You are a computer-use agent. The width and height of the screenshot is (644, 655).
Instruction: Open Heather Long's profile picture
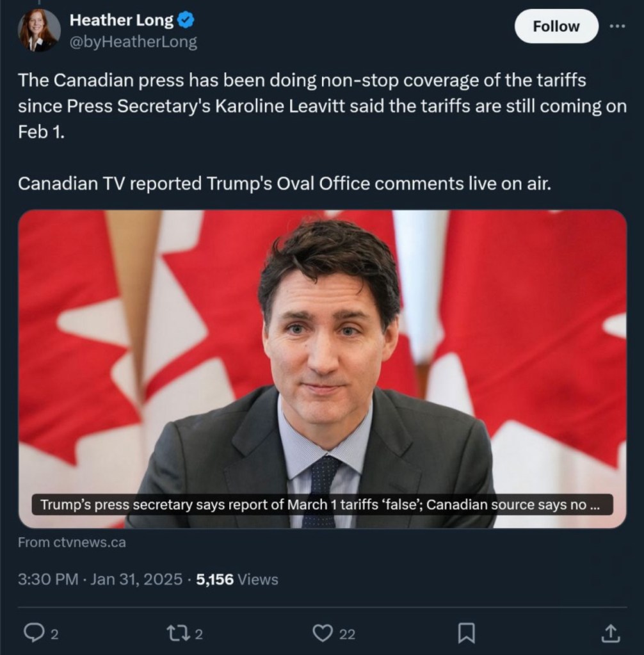point(40,30)
